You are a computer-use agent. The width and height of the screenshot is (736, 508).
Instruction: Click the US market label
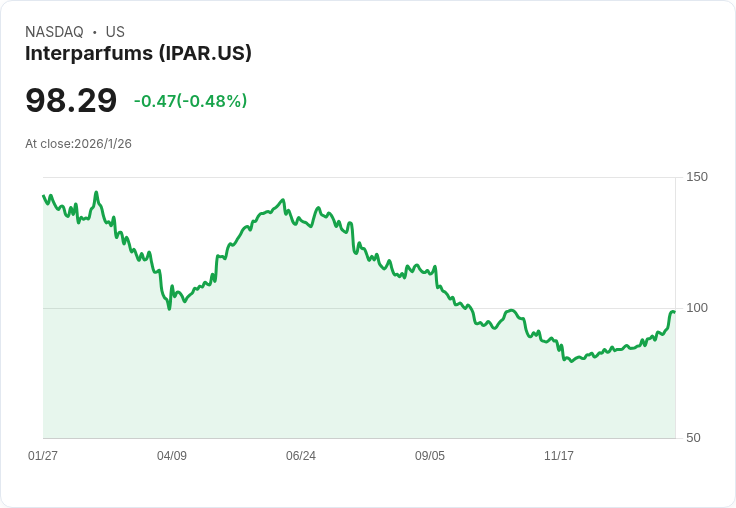[x=115, y=32]
